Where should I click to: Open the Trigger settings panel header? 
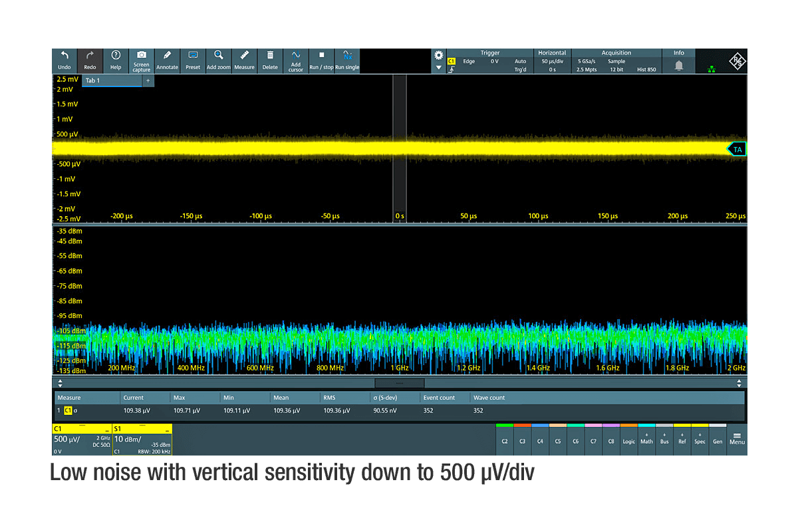point(490,53)
